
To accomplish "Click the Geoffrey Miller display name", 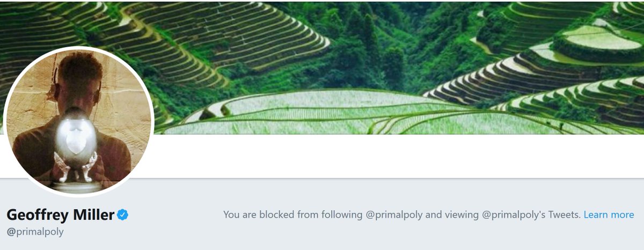I will pyautogui.click(x=61, y=215).
